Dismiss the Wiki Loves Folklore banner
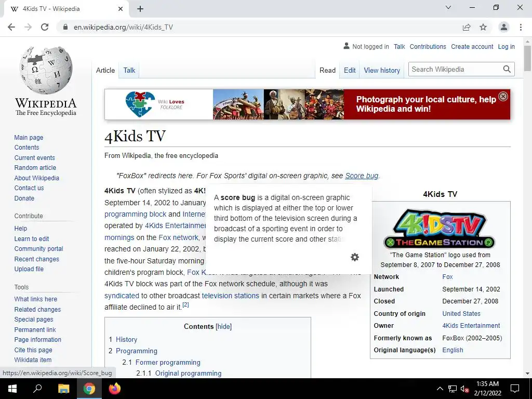 click(x=503, y=96)
